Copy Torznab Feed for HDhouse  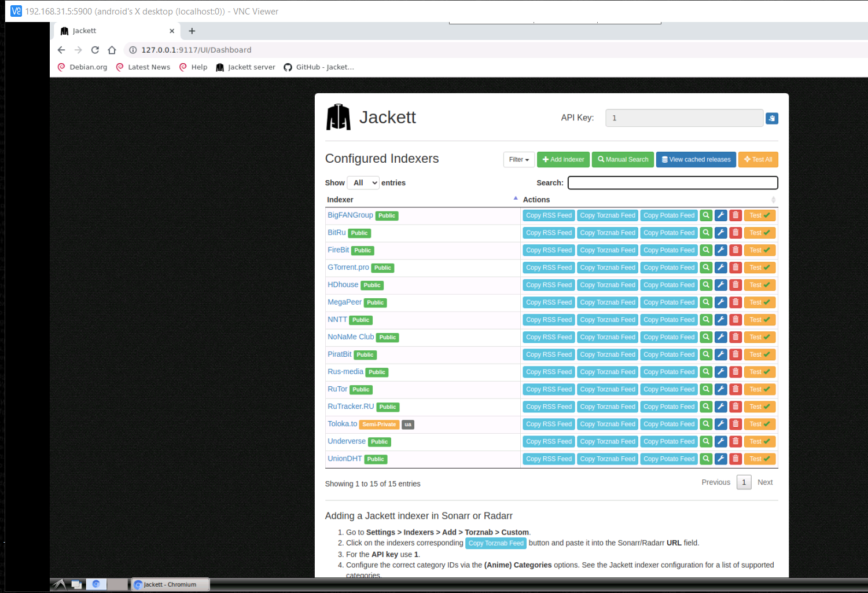[x=608, y=285]
